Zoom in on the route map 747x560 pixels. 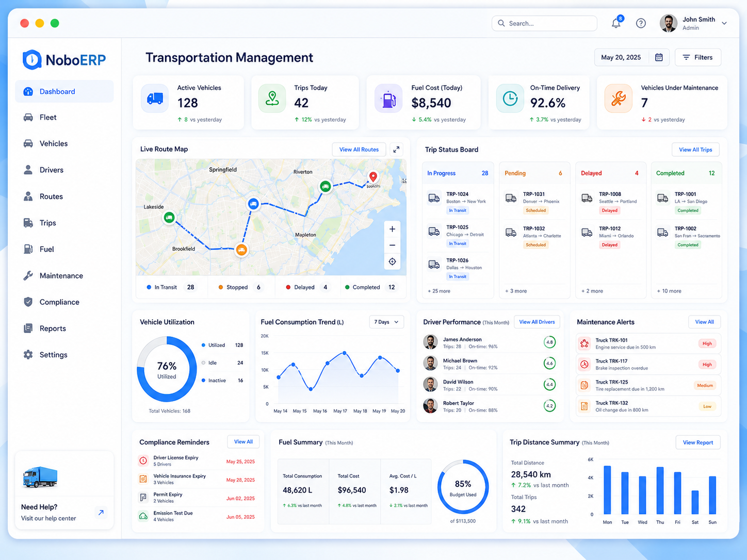(x=392, y=229)
